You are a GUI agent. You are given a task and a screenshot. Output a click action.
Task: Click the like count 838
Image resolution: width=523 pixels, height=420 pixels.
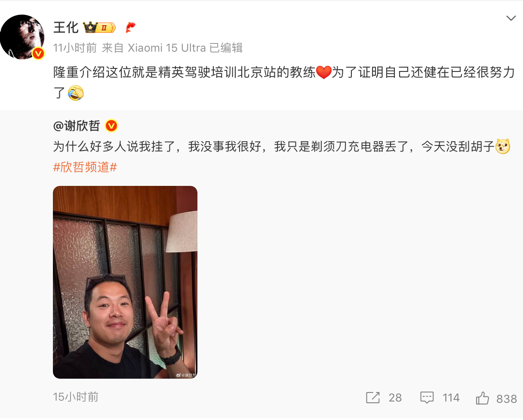[507, 398]
